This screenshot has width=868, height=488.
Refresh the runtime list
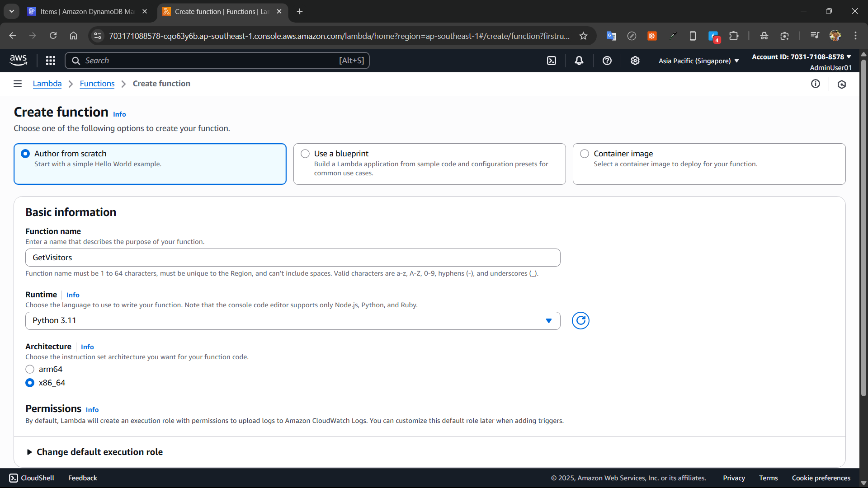(x=580, y=321)
